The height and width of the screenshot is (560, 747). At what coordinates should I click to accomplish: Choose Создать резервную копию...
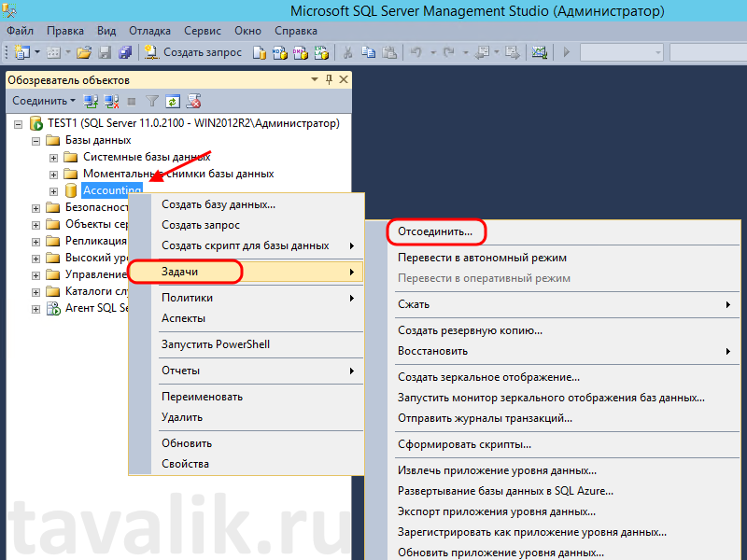tap(554, 330)
